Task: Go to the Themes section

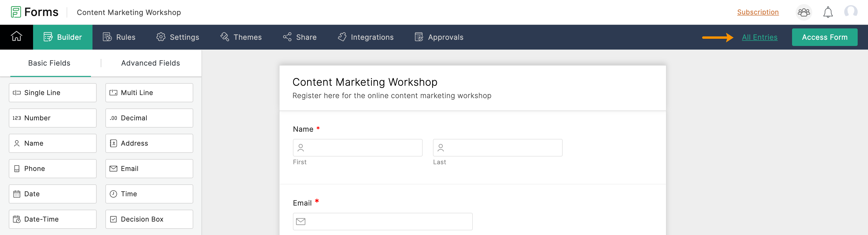Action: tap(241, 37)
